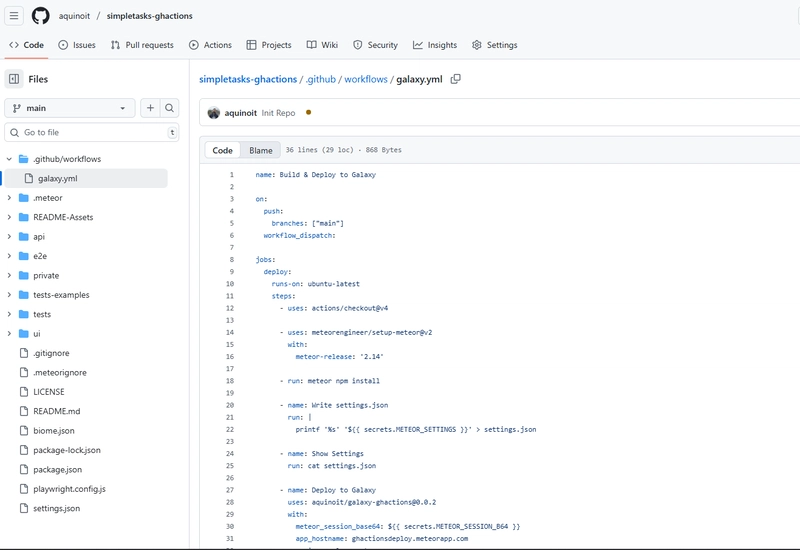
Task: Collapse the .github/workflows folder
Action: [9, 159]
